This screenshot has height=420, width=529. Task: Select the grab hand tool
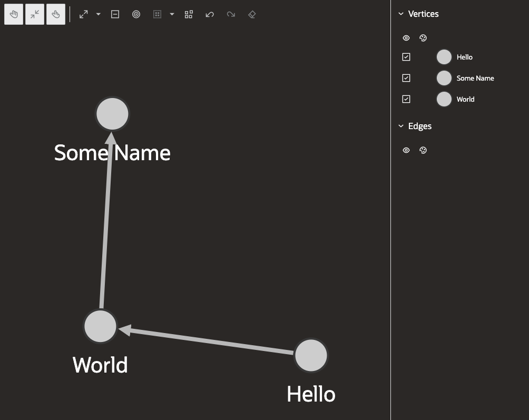(56, 14)
